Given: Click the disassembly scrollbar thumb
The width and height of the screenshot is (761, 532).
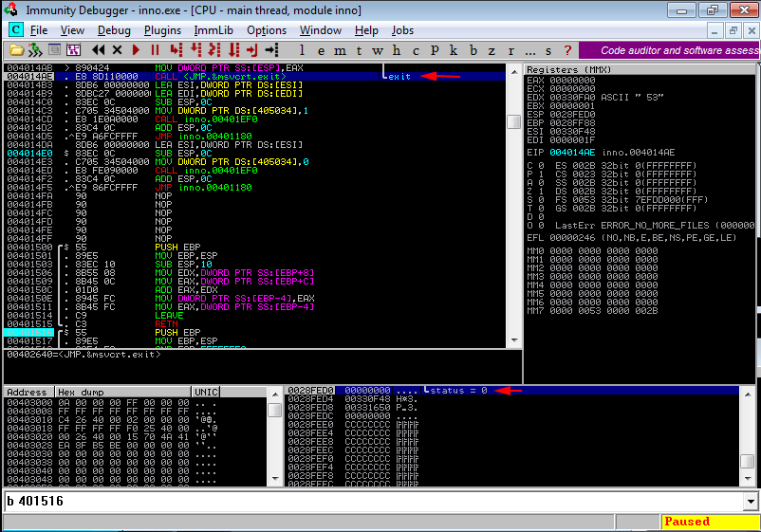Looking at the screenshot, I should pyautogui.click(x=514, y=121).
